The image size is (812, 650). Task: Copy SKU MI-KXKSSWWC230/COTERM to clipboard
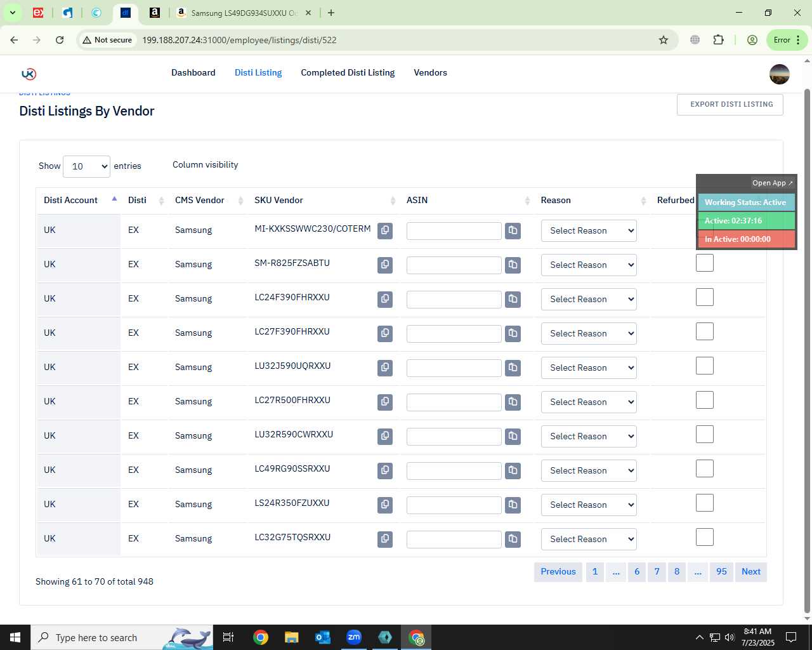(x=385, y=230)
